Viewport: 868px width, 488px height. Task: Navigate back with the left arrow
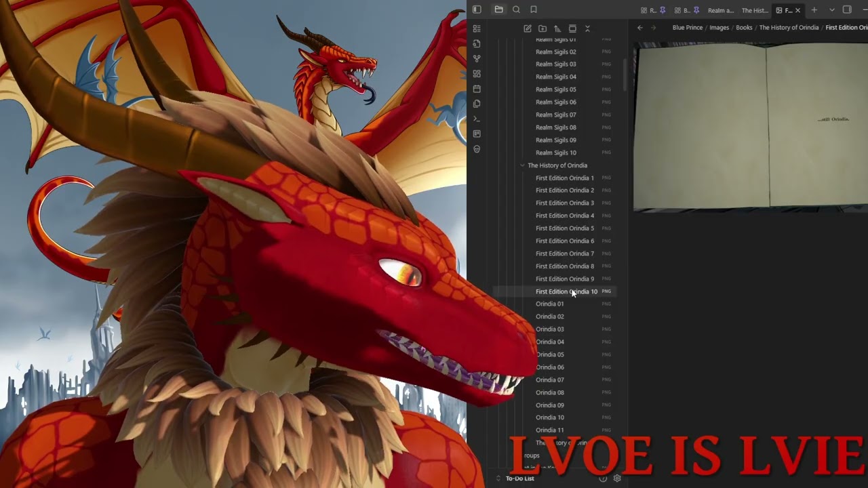pyautogui.click(x=639, y=28)
